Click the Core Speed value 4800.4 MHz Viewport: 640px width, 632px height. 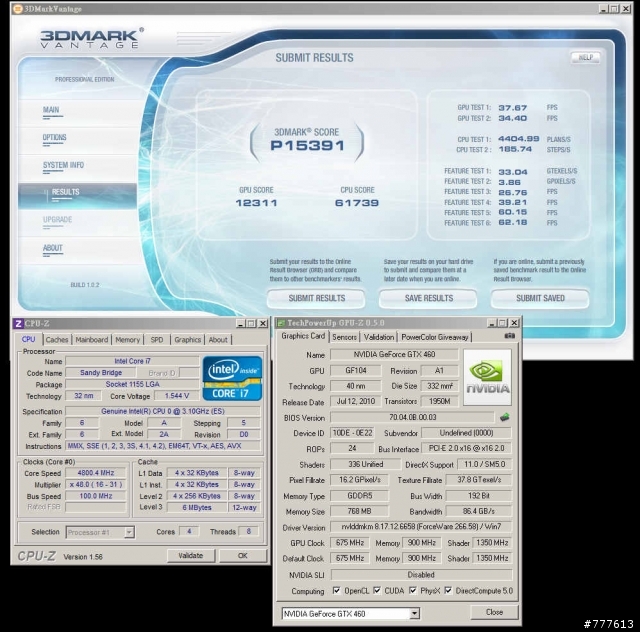(x=96, y=473)
